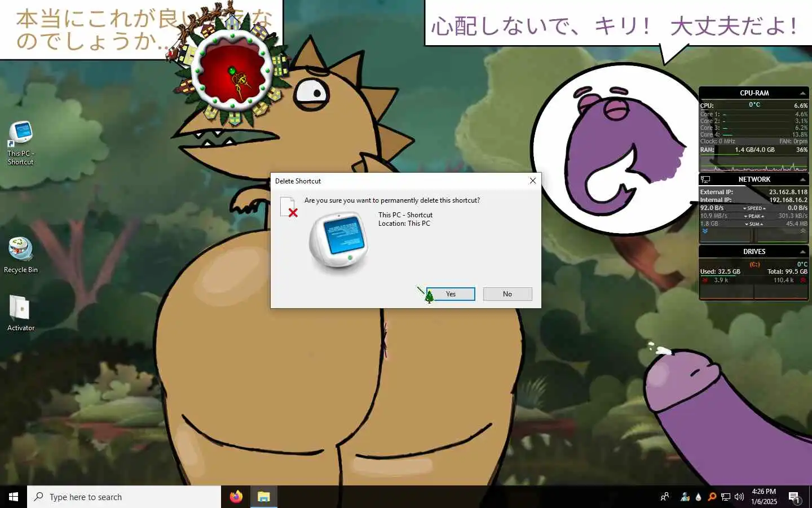The height and width of the screenshot is (508, 812).
Task: Click the Core 4 usage row
Action: (x=754, y=134)
